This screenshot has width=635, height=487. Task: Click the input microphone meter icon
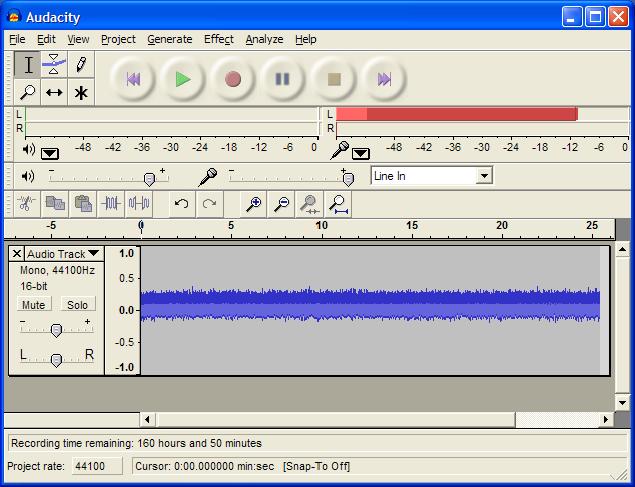(339, 150)
